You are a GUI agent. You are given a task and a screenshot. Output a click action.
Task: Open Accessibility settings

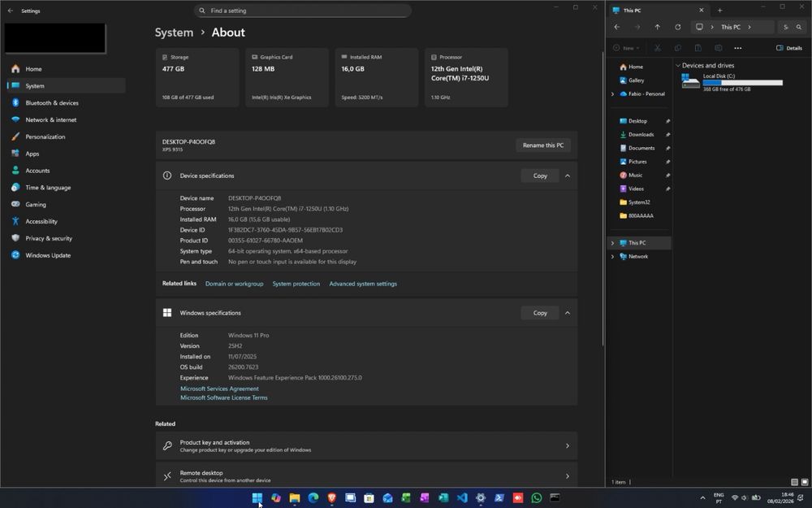67,221
